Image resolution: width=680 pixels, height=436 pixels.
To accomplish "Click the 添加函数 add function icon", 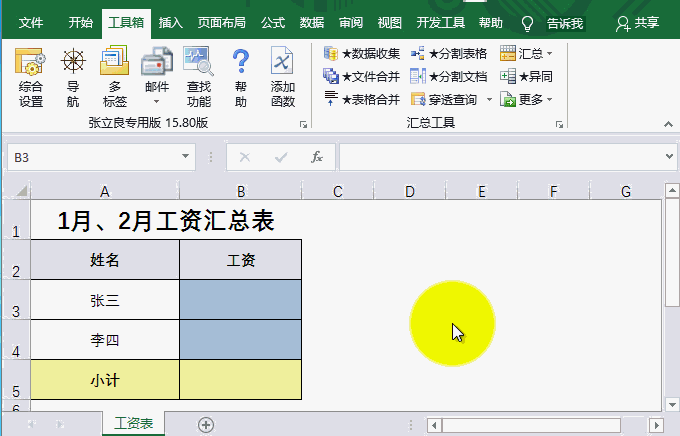I will pyautogui.click(x=283, y=76).
